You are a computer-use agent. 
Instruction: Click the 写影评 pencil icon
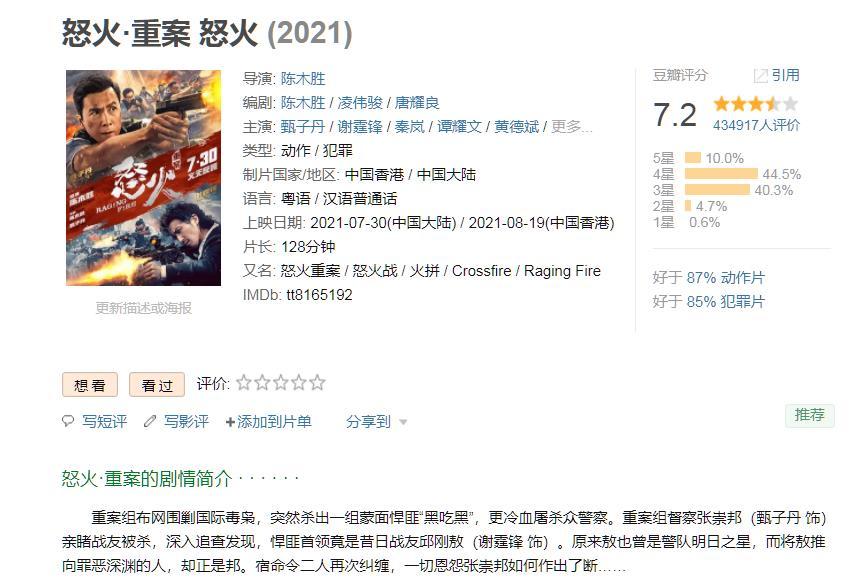(x=150, y=421)
